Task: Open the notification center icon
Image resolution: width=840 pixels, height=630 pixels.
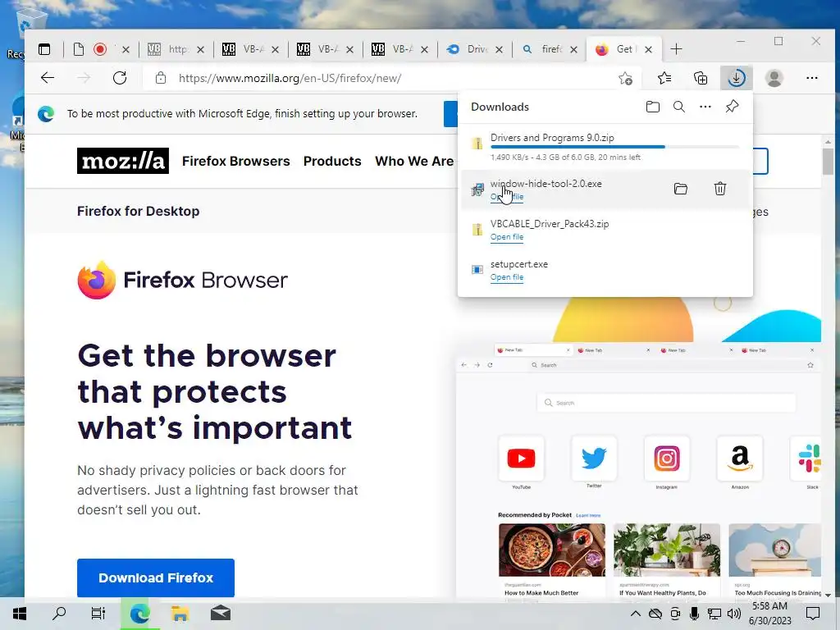Action: pos(813,614)
